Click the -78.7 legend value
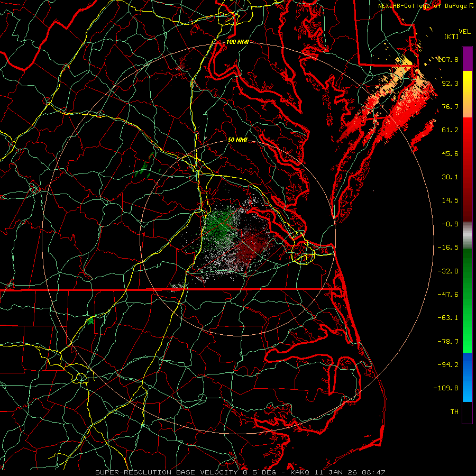This screenshot has height=476, width=476. point(448,342)
